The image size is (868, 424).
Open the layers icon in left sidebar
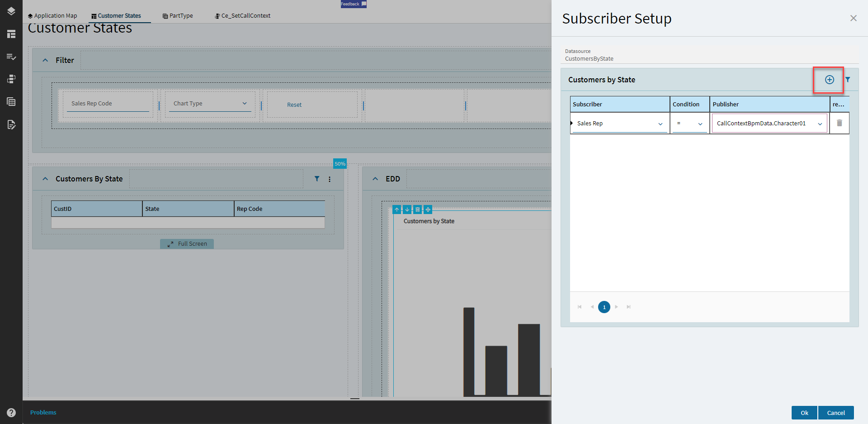point(11,11)
